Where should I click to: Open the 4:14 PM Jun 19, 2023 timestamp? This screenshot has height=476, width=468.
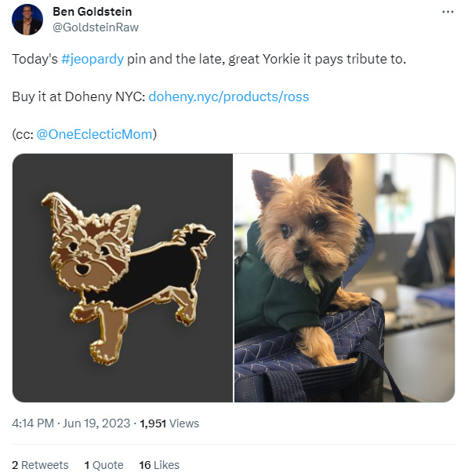point(71,423)
